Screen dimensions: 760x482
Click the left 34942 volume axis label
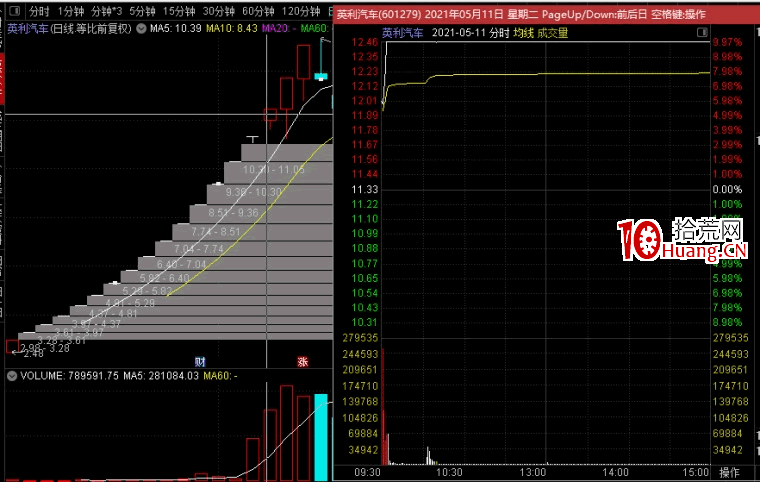point(364,450)
